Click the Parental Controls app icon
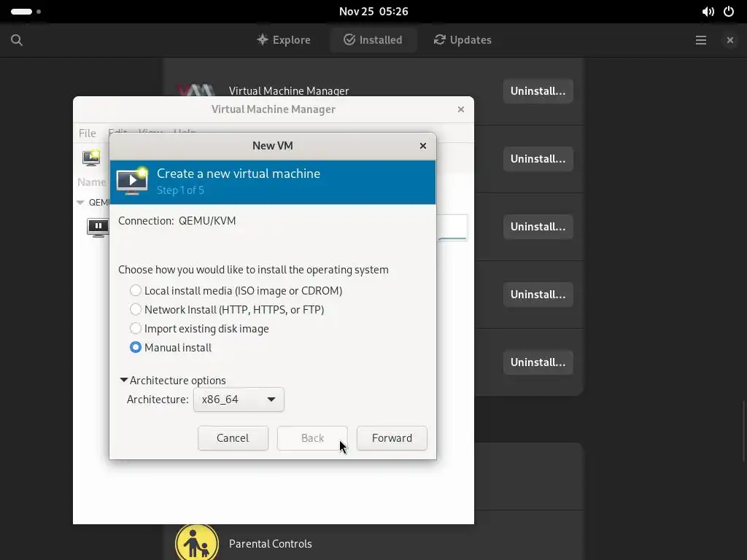Image resolution: width=747 pixels, height=560 pixels. [x=197, y=542]
